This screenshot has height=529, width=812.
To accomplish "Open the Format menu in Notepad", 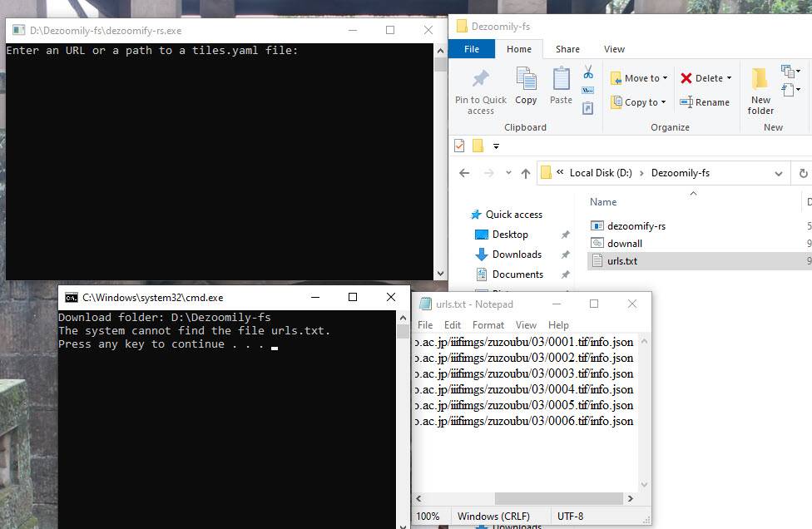I will 488,325.
